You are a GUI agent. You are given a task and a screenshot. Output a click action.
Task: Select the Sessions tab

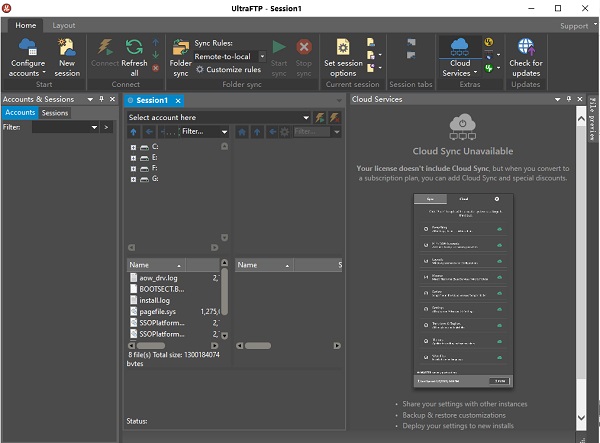55,113
